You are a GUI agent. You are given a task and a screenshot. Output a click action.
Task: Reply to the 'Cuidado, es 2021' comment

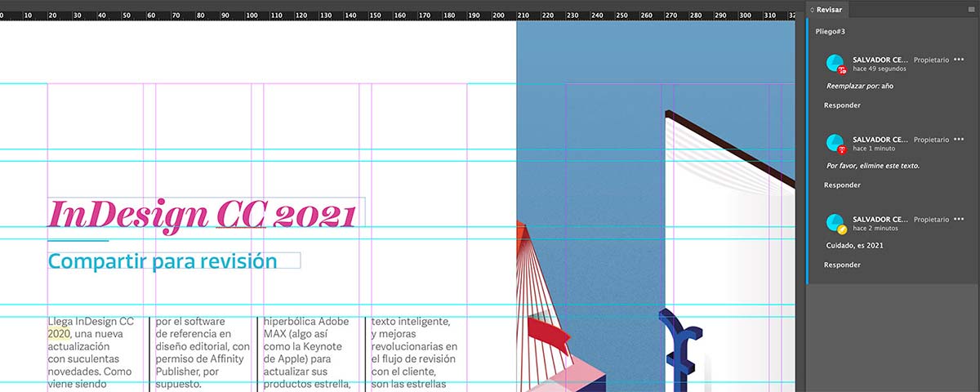coord(842,265)
